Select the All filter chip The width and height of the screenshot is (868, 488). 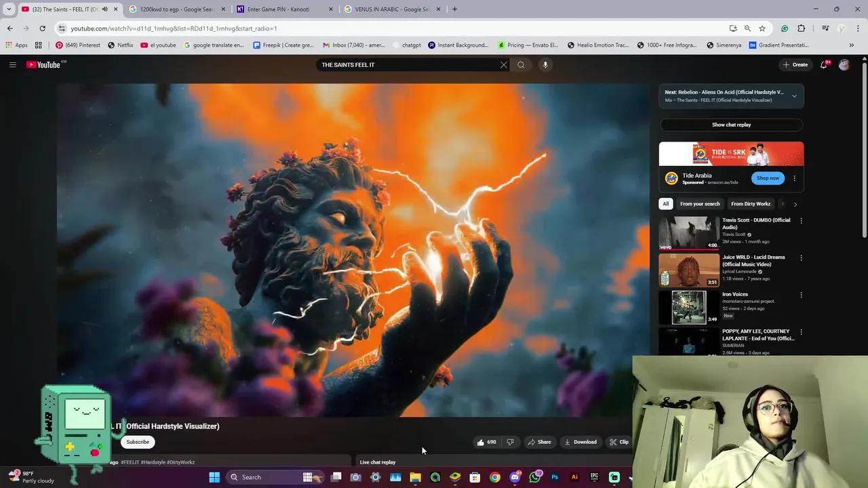(x=666, y=203)
